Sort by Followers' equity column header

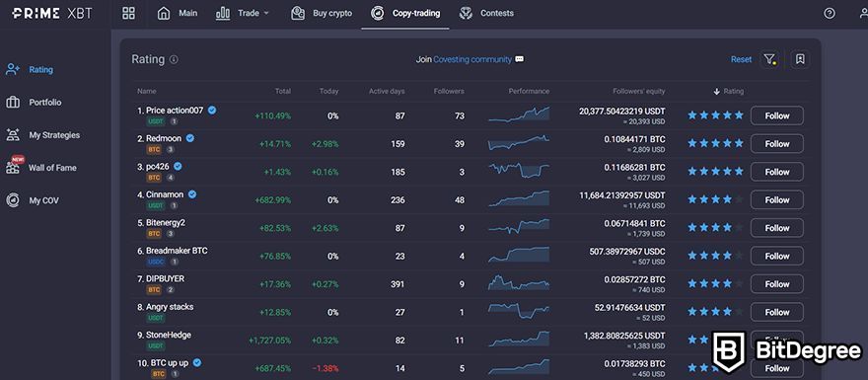tap(639, 92)
